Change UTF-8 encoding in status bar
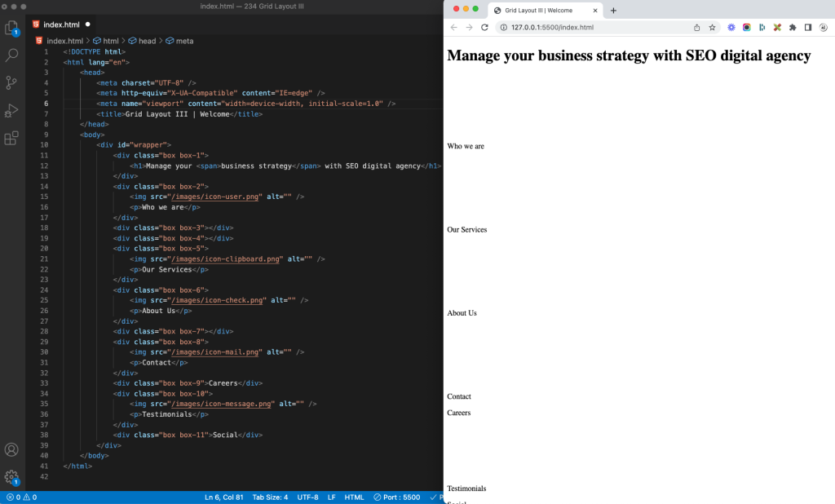 point(307,497)
